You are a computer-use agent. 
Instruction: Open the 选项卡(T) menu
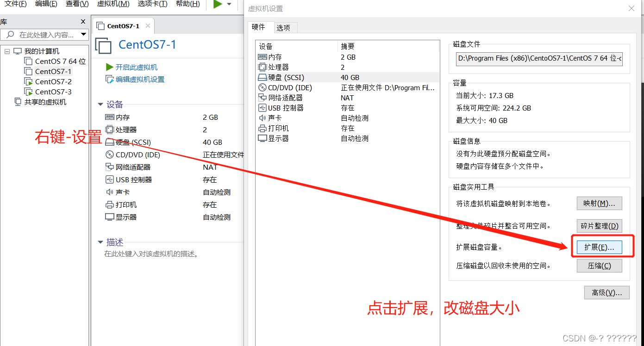[152, 4]
